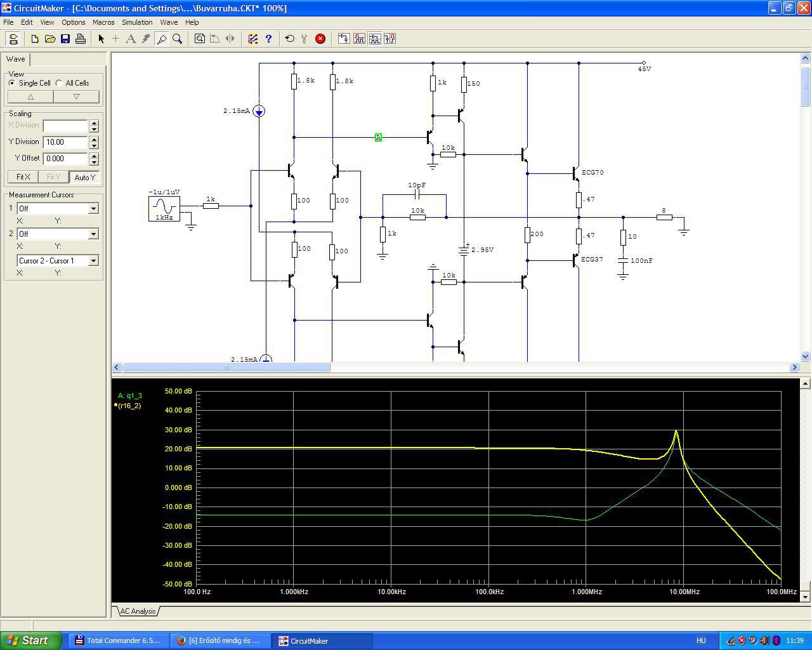
Task: Expand the Cursor 2 - Cursor 1 dropdown
Action: [93, 261]
